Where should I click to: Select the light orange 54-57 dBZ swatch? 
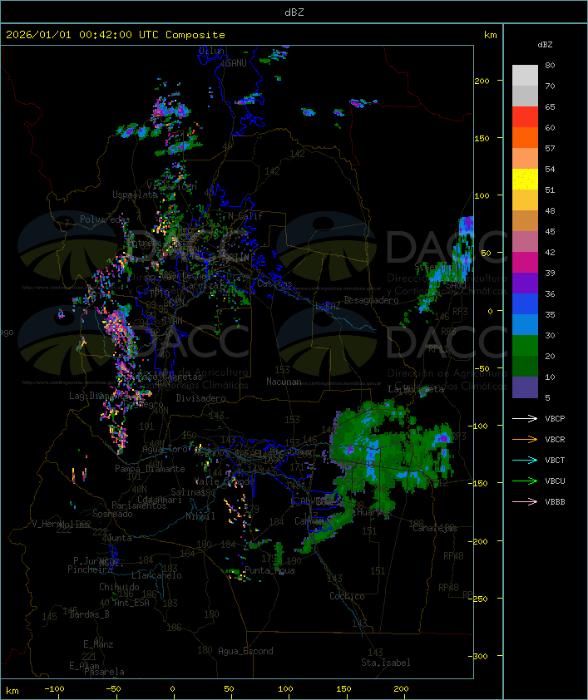[525, 159]
